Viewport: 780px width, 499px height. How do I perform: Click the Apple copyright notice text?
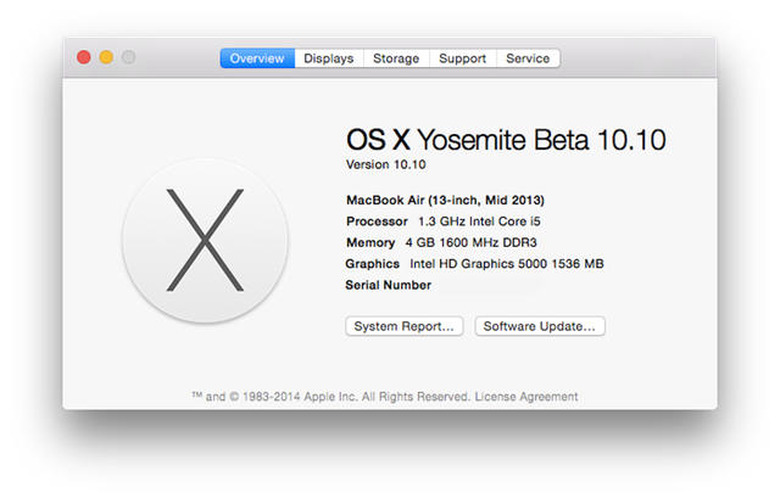(331, 397)
